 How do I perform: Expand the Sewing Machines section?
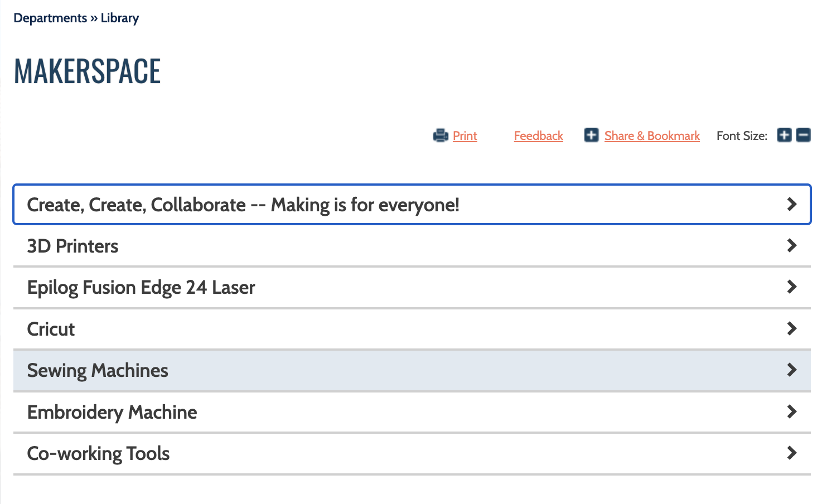pos(412,370)
